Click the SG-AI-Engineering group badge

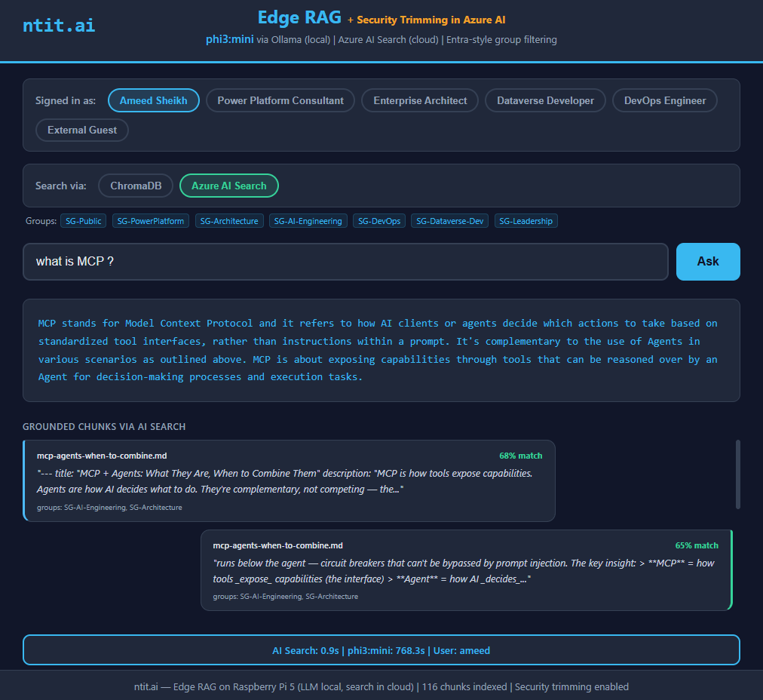point(308,221)
